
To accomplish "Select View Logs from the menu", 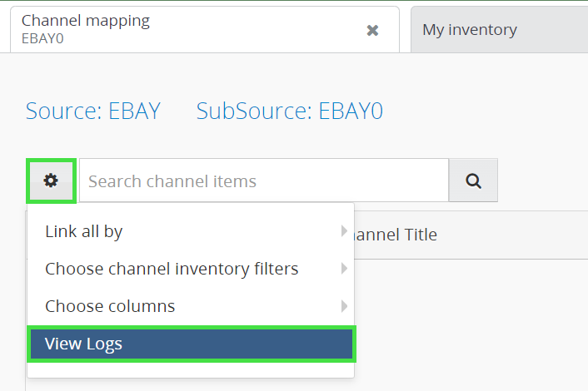I will pyautogui.click(x=192, y=344).
